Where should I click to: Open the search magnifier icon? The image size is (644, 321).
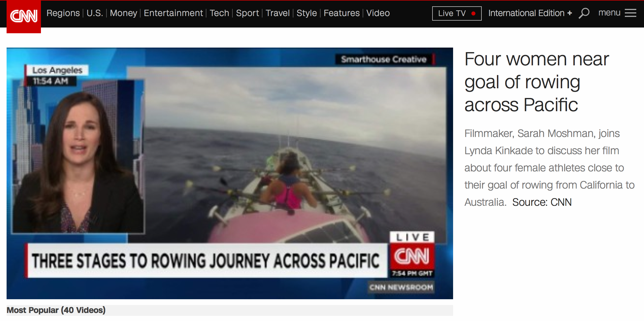pyautogui.click(x=584, y=13)
